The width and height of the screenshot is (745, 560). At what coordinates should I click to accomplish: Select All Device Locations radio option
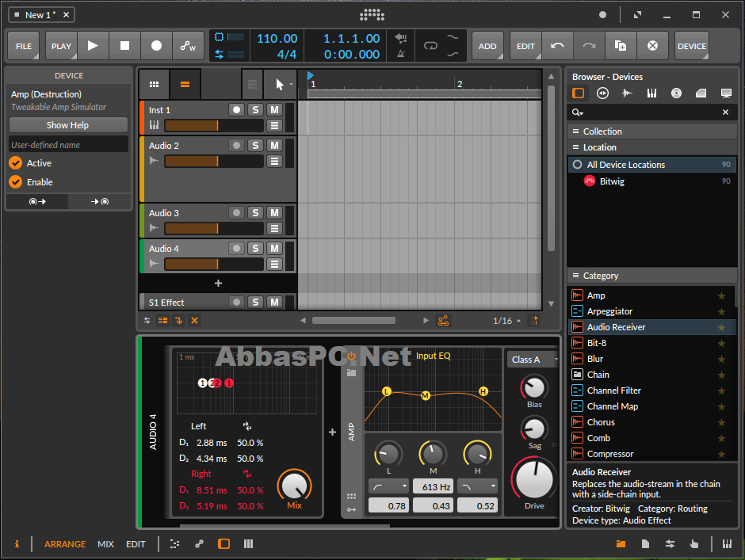point(577,164)
